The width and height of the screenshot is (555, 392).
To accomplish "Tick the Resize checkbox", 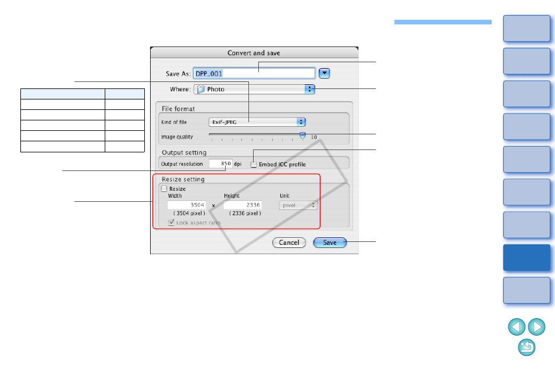I will click(x=164, y=188).
